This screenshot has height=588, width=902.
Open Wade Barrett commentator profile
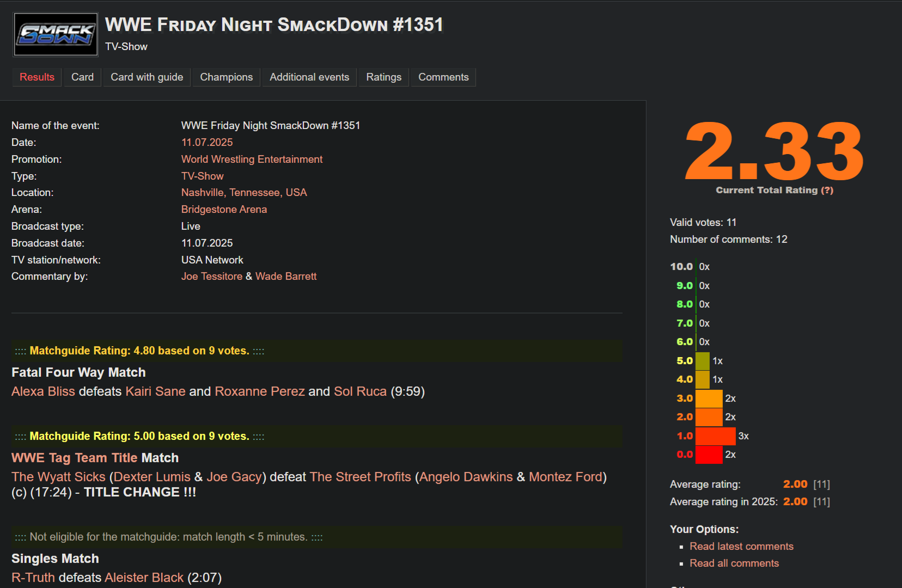tap(286, 276)
